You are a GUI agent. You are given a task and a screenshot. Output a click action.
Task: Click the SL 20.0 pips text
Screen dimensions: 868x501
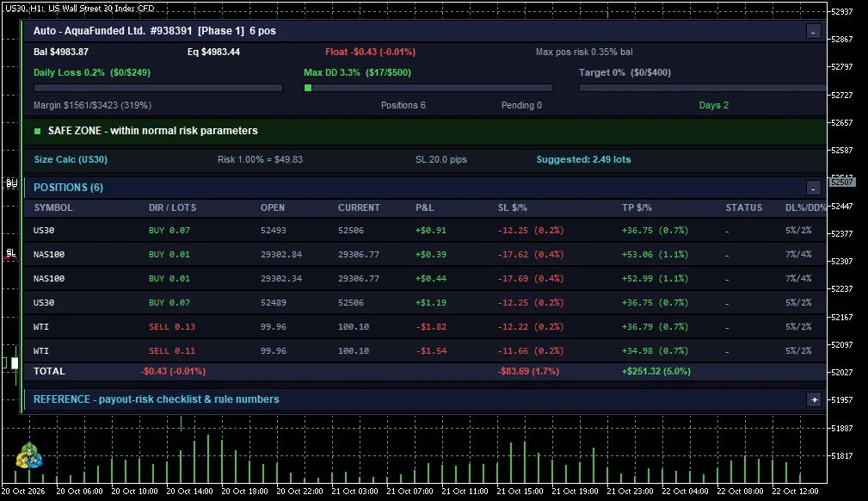[x=441, y=159]
